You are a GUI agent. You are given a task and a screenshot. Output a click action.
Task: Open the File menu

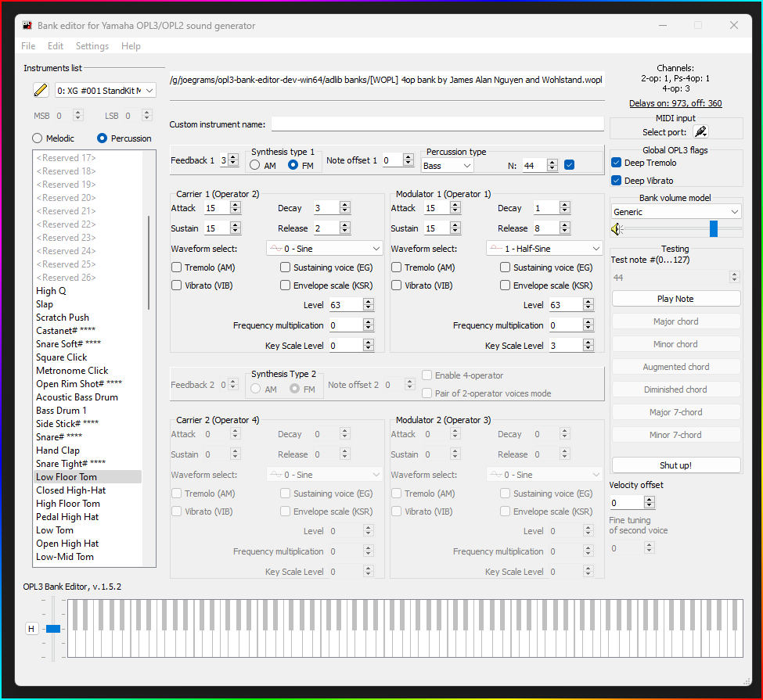pyautogui.click(x=28, y=45)
